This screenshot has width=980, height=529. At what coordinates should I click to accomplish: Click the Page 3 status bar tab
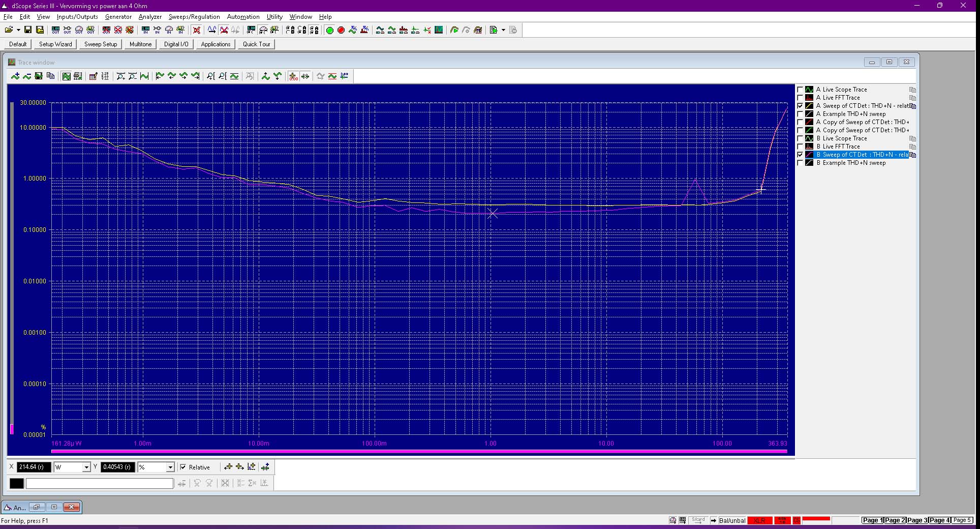pos(917,520)
